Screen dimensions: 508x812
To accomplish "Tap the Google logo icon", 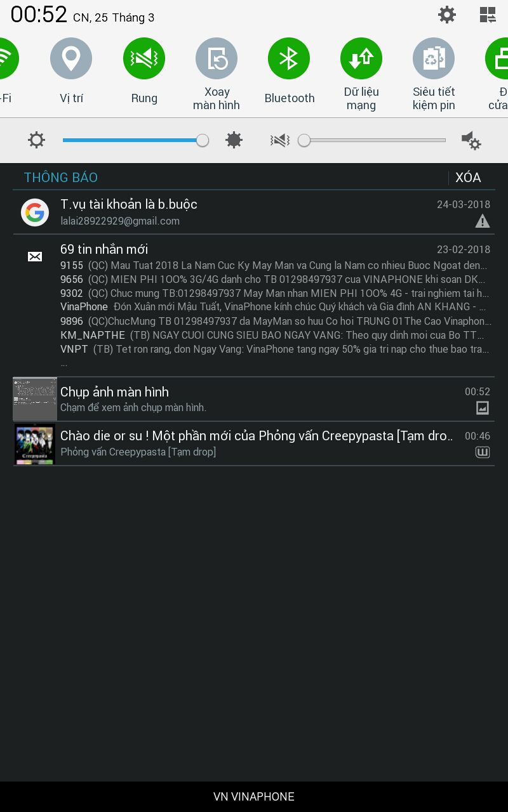I will 35,213.
